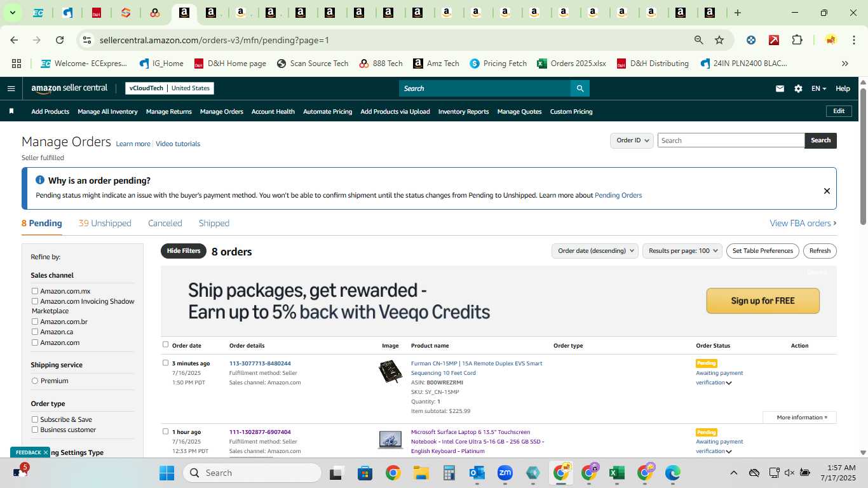Bookmark this page with the star icon

[719, 40]
